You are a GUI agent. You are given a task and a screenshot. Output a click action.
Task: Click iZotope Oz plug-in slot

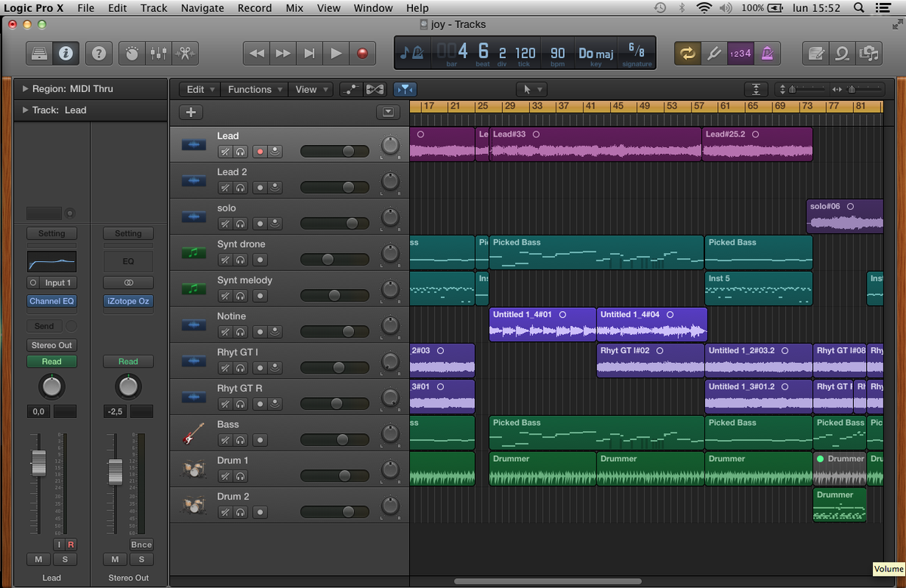128,301
